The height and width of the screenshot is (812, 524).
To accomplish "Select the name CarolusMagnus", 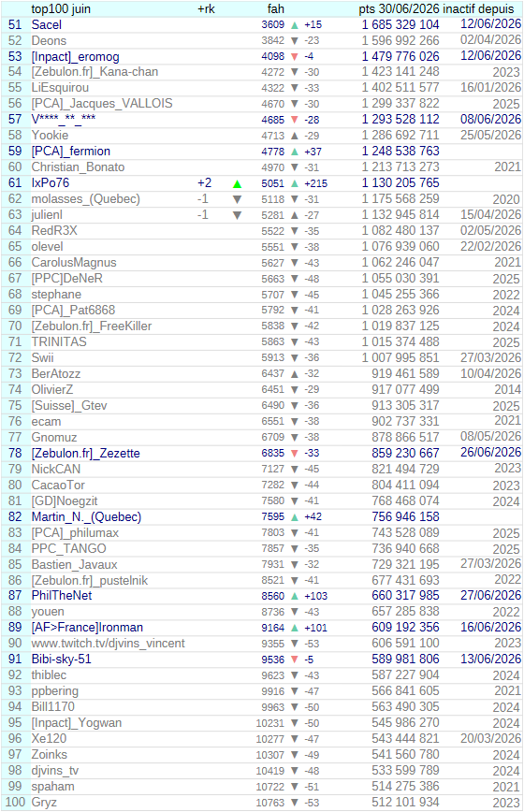I will point(74,263).
